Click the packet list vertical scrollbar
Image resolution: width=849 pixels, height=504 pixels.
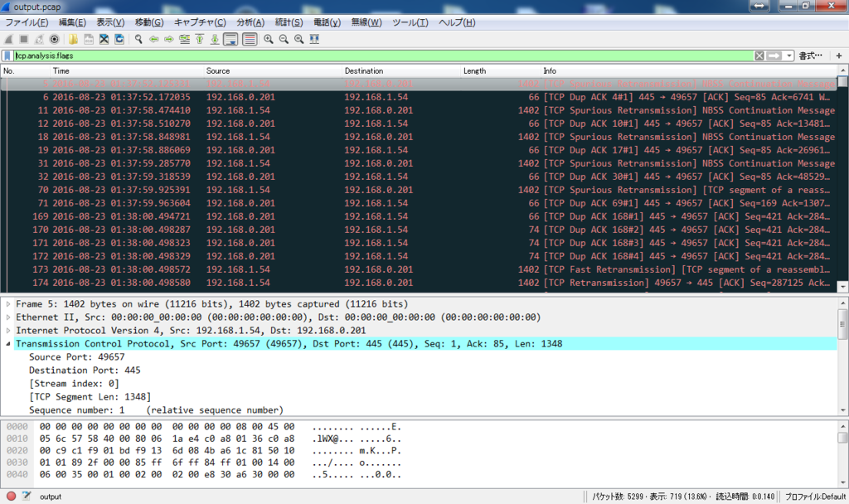point(843,179)
